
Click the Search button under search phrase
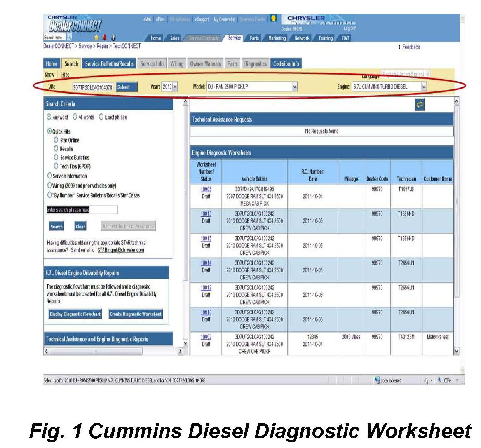(56, 226)
